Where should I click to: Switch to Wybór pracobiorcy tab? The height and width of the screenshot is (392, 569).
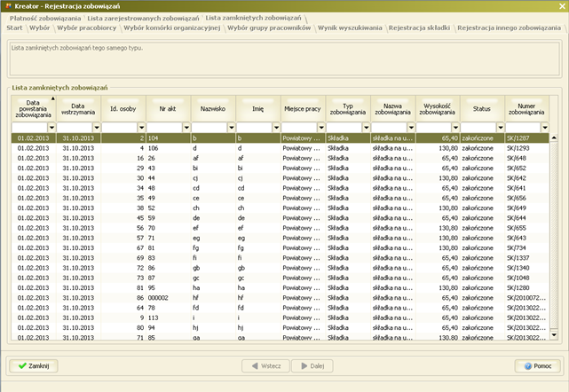pyautogui.click(x=87, y=27)
